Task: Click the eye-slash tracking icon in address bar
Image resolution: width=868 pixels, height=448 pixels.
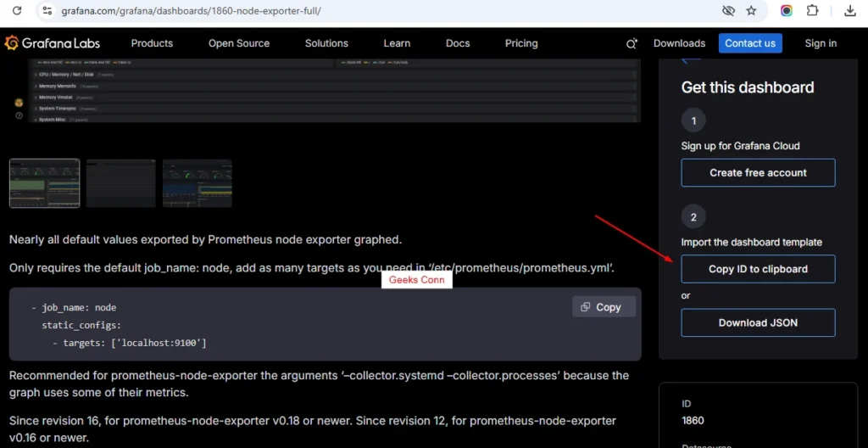Action: pyautogui.click(x=728, y=10)
